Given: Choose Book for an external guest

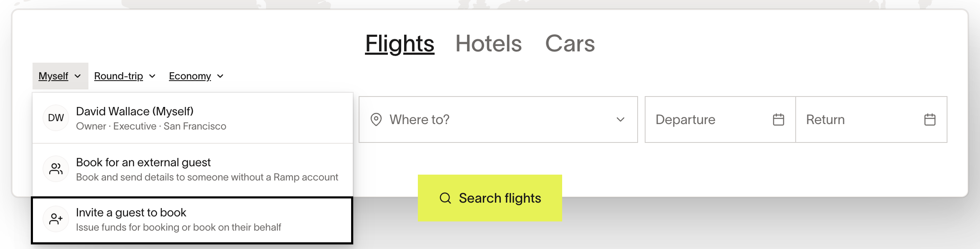Looking at the screenshot, I should click(x=193, y=169).
